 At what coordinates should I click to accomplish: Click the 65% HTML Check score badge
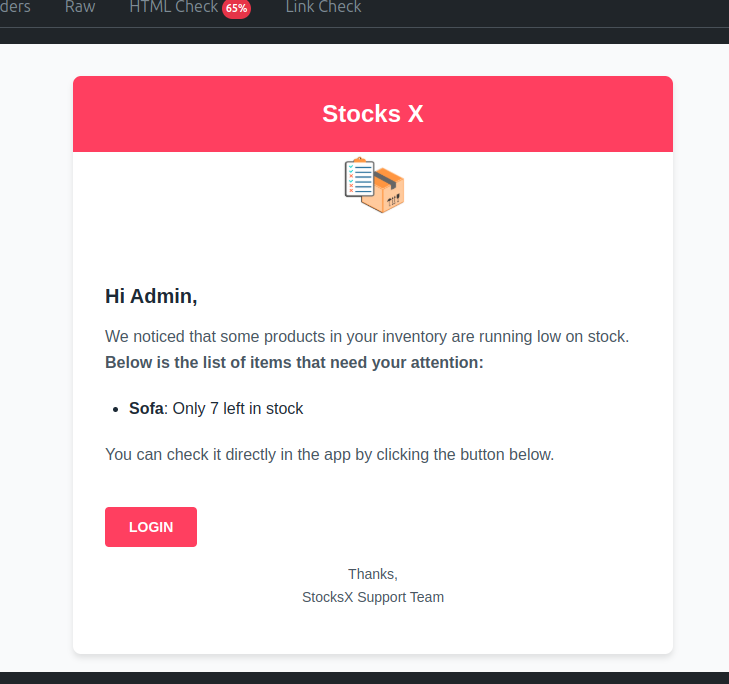(236, 8)
